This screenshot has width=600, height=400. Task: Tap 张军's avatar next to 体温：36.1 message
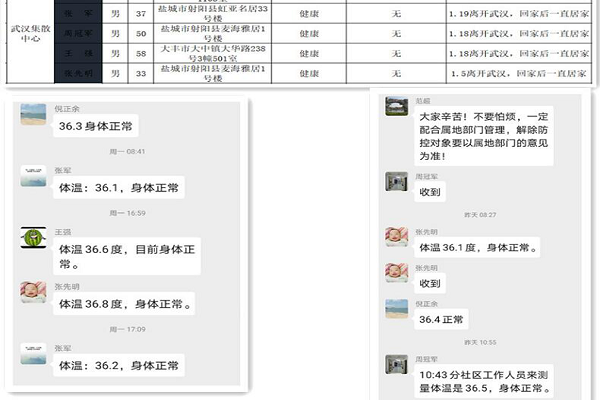pyautogui.click(x=33, y=176)
